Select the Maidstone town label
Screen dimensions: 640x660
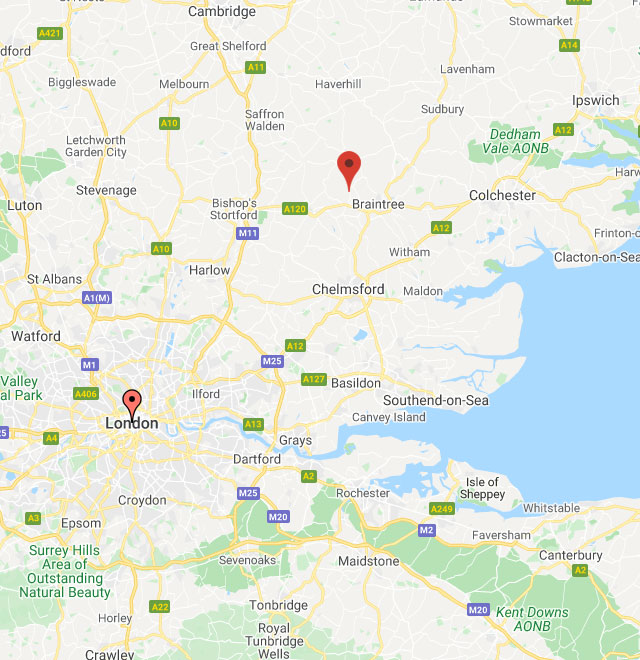pos(369,561)
